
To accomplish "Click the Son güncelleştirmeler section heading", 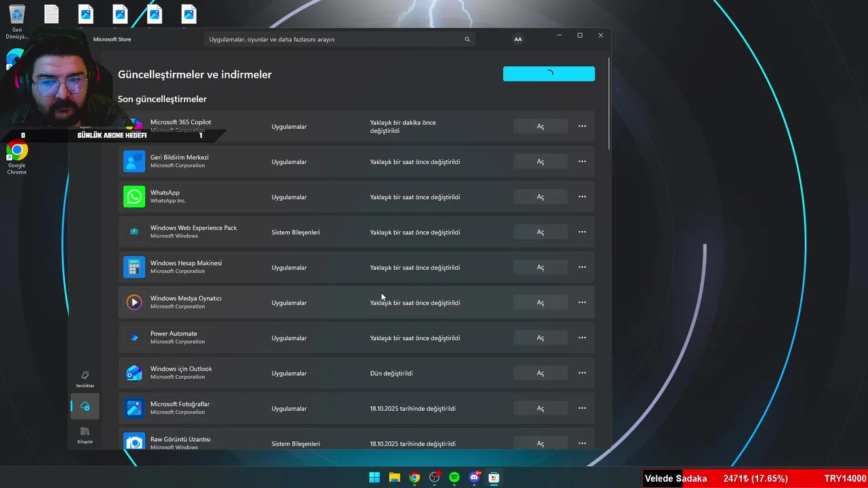I will [x=162, y=99].
